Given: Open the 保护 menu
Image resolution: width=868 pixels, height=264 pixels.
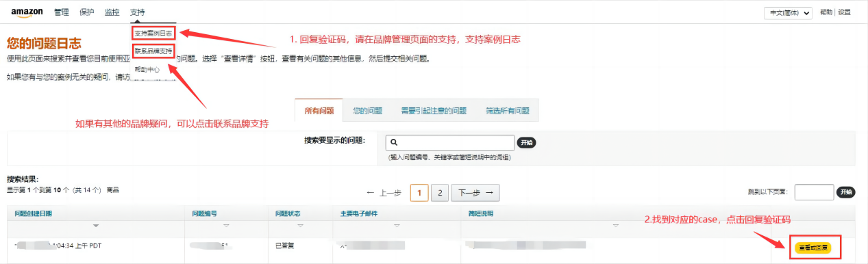Looking at the screenshot, I should (x=87, y=13).
